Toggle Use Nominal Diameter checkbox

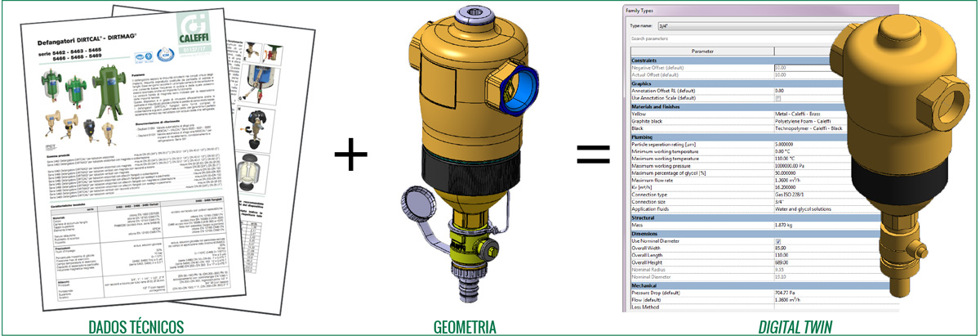[777, 241]
